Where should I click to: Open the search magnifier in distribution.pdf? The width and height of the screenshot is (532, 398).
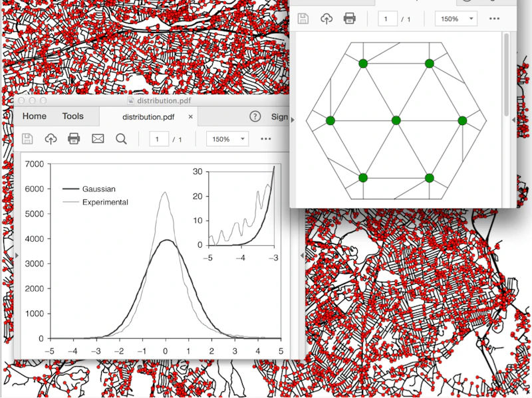(121, 139)
